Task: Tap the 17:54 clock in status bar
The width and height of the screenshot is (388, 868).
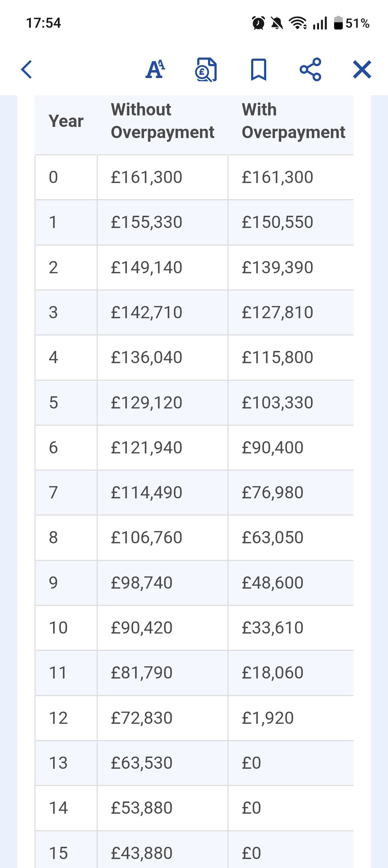Action: coord(43,23)
